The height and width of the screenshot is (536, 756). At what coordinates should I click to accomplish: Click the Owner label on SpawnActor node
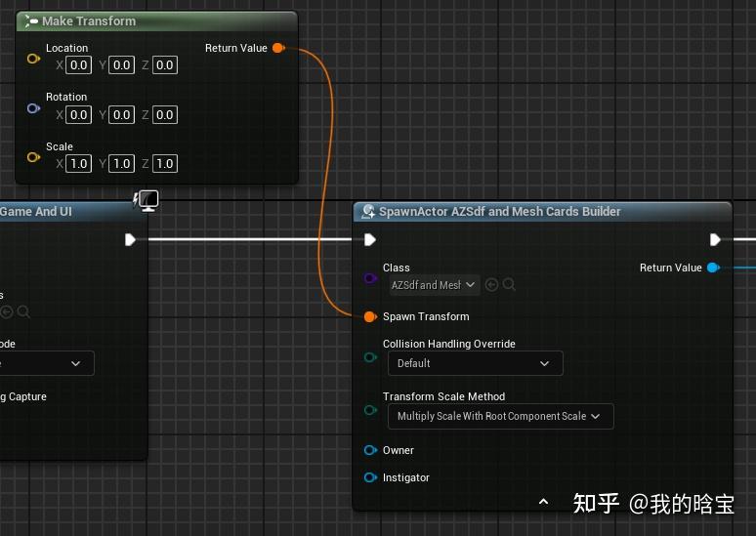399,450
